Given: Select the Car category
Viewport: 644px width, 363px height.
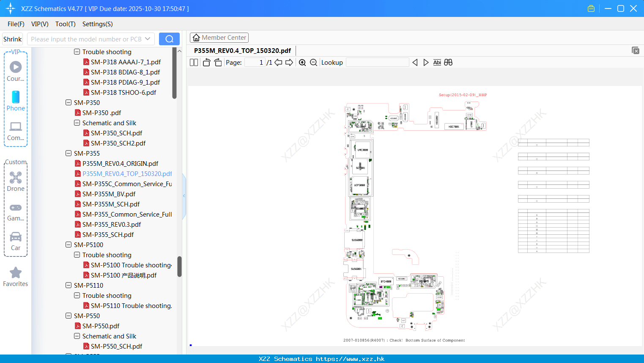Looking at the screenshot, I should coord(16,241).
